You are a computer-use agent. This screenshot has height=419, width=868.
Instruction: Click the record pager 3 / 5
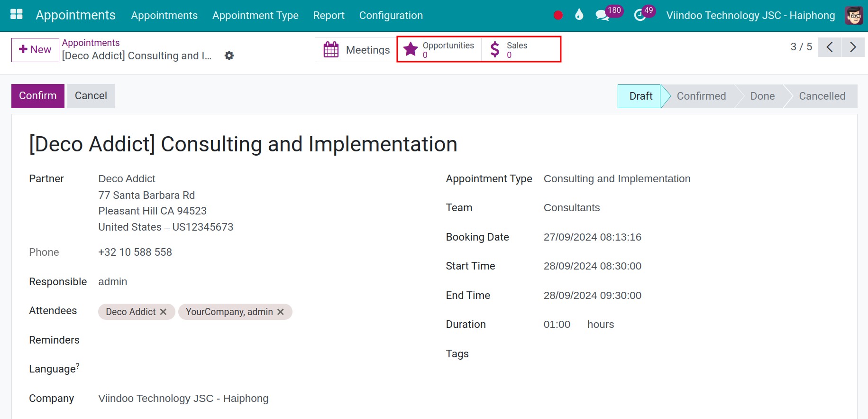point(801,47)
